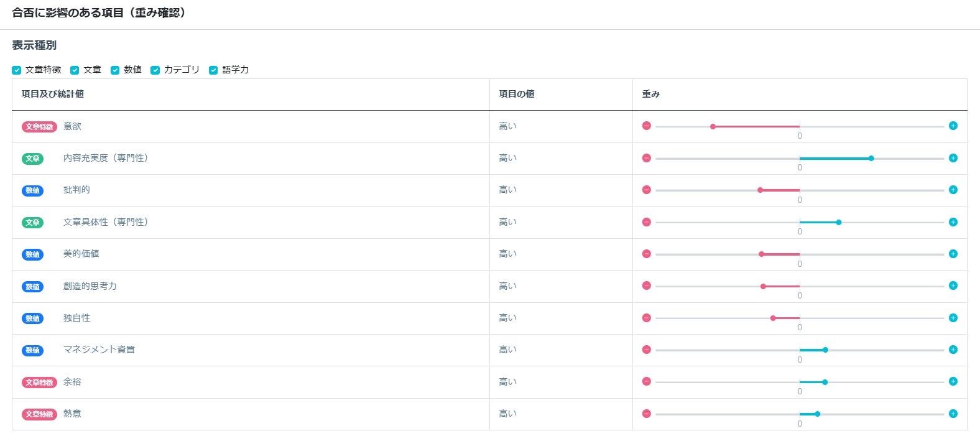Image resolution: width=980 pixels, height=436 pixels.
Task: Increase weight for 批判的 row
Action: pos(953,190)
